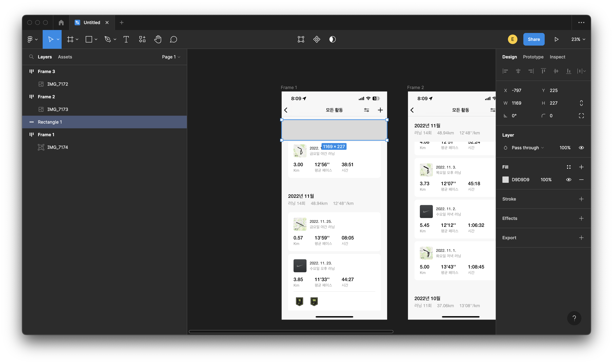Screen dimensions: 613x364
Task: Select the Comment tool
Action: [174, 39]
